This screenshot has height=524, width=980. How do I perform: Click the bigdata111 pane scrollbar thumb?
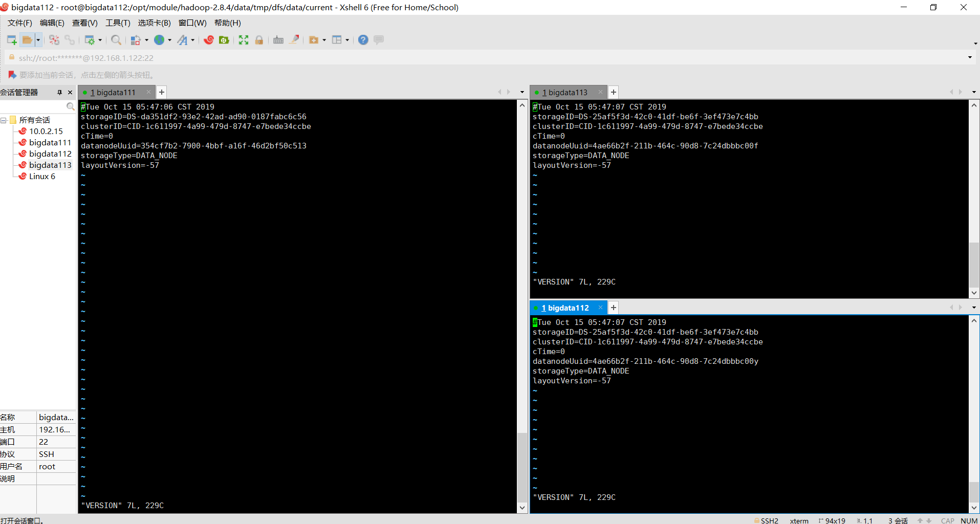click(522, 467)
